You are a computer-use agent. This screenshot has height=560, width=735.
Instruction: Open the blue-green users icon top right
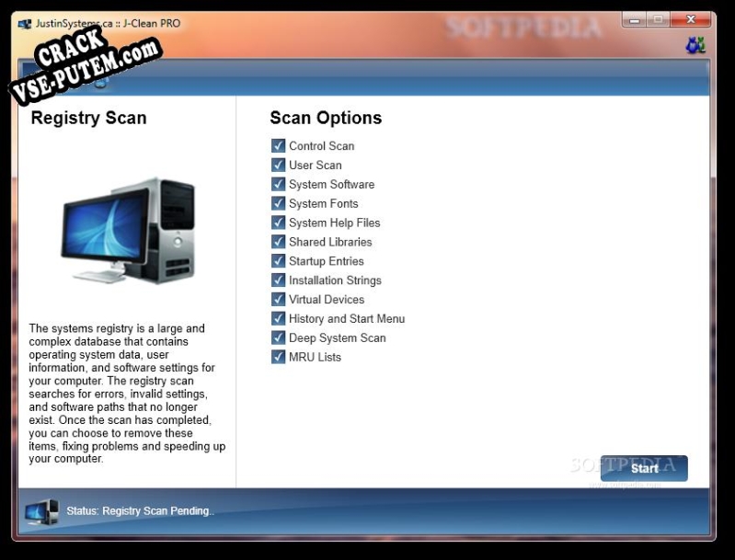click(x=695, y=45)
